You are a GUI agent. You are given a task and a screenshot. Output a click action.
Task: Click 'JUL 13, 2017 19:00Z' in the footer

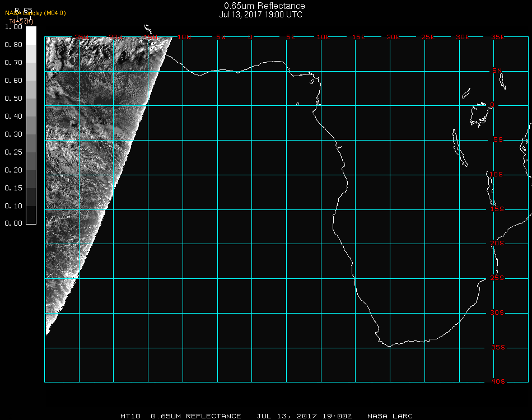pyautogui.click(x=304, y=416)
